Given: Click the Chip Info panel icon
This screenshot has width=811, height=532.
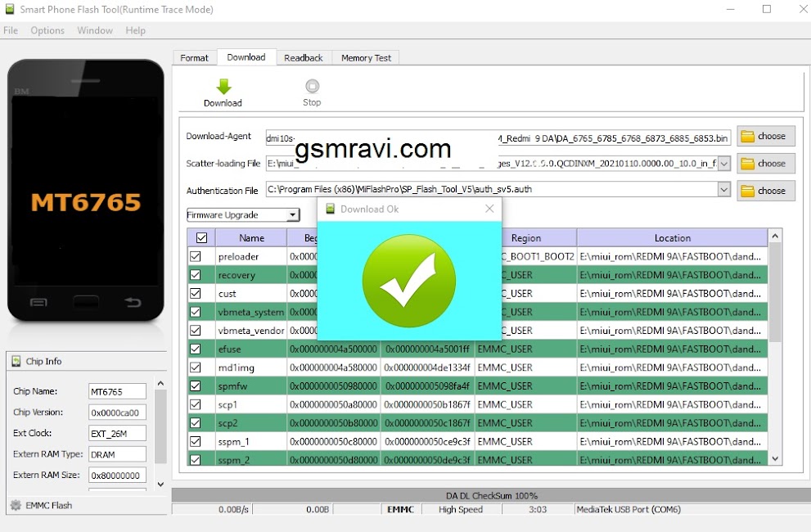Looking at the screenshot, I should click(16, 361).
